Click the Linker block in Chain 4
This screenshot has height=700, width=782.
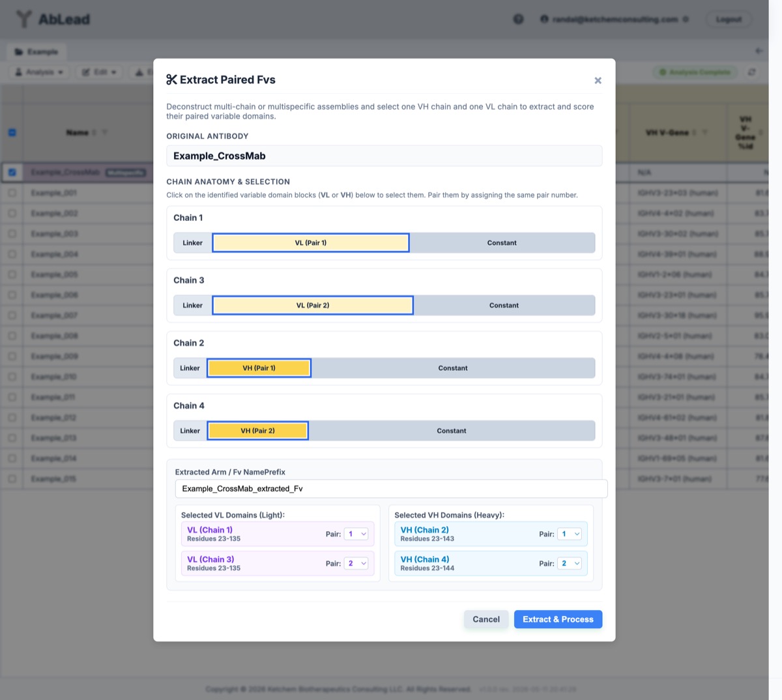[x=190, y=430]
